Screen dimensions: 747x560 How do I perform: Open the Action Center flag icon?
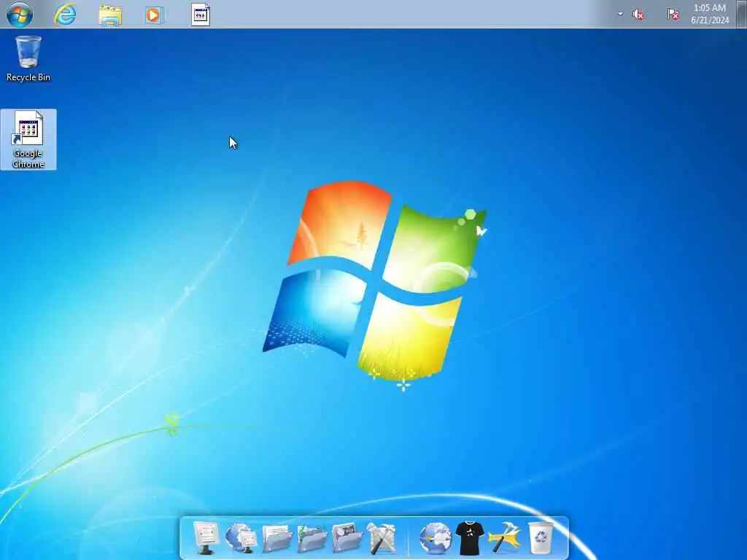tap(673, 15)
